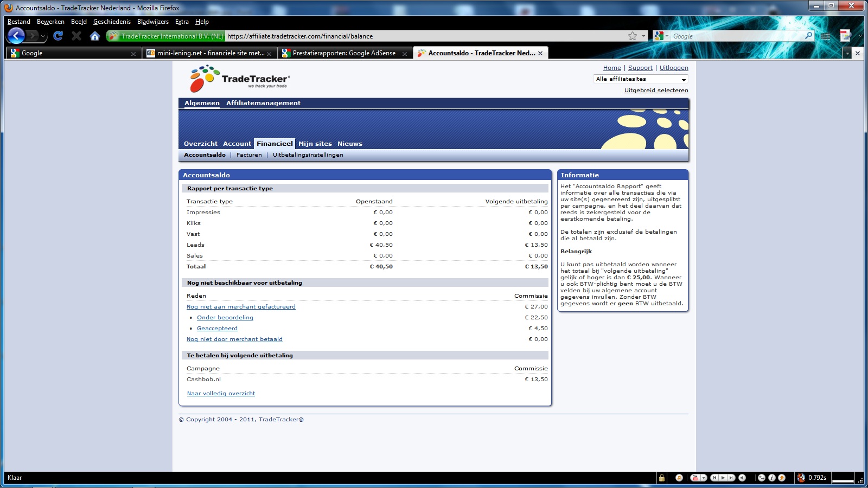868x488 pixels.
Task: Click the orange music note status icon
Action: tap(679, 478)
